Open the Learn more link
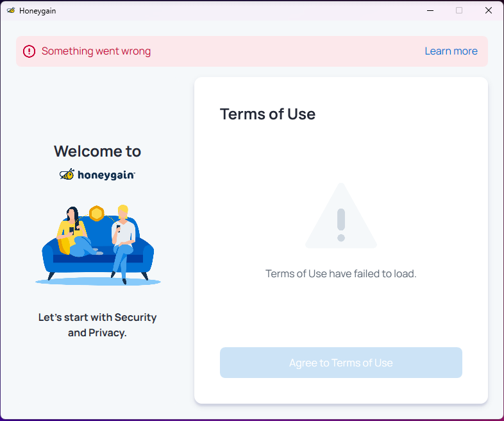 tap(451, 51)
